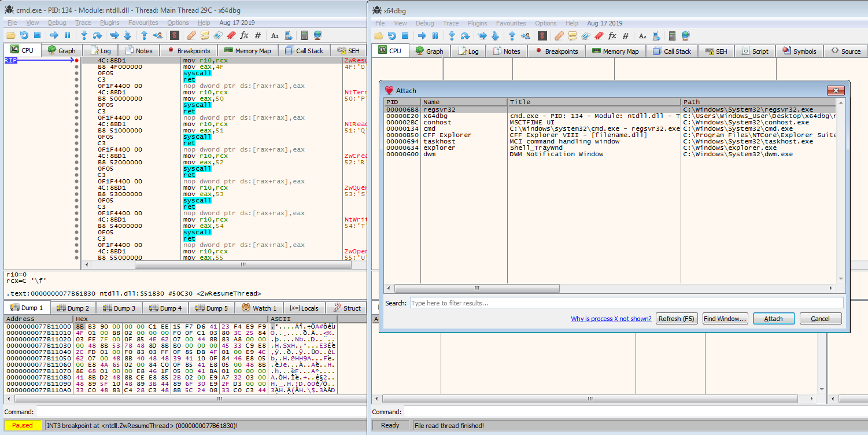The height and width of the screenshot is (435, 868).
Task: Open the Dump 2 tab
Action: pos(73,308)
